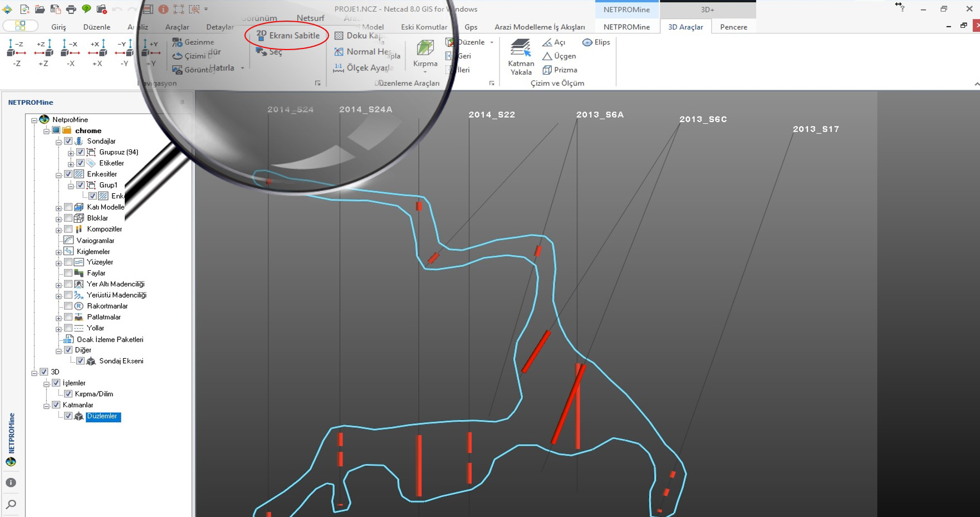
Task: Enable the Faylar checkbox
Action: (x=68, y=273)
